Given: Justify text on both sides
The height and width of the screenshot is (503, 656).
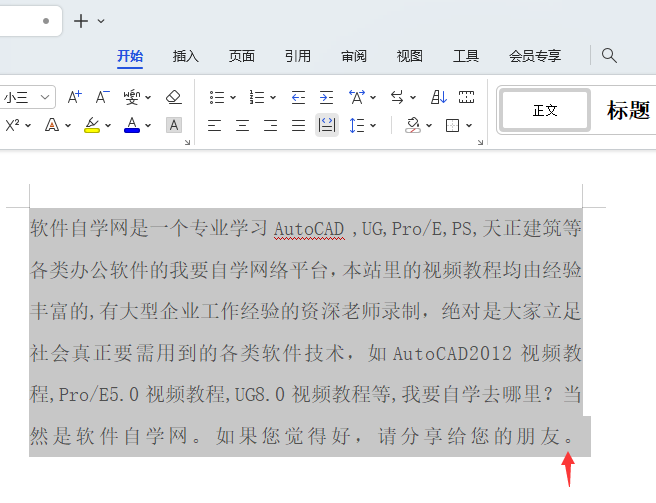Looking at the screenshot, I should [x=298, y=125].
